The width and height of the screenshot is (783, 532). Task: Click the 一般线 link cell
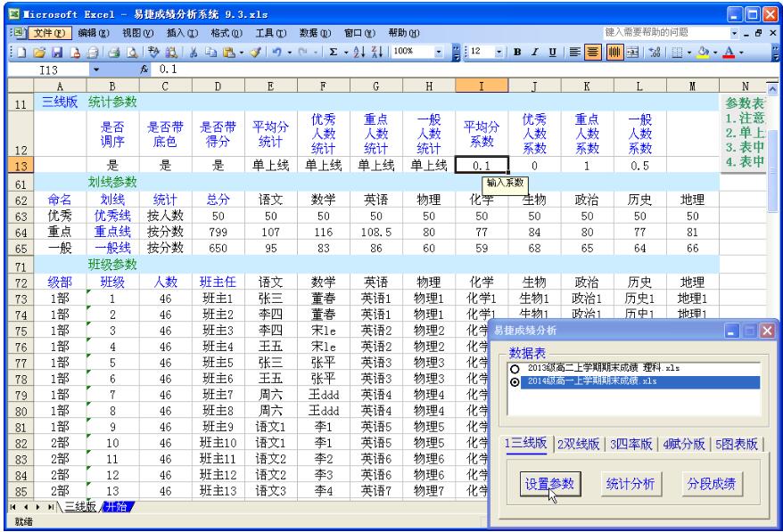pos(112,248)
